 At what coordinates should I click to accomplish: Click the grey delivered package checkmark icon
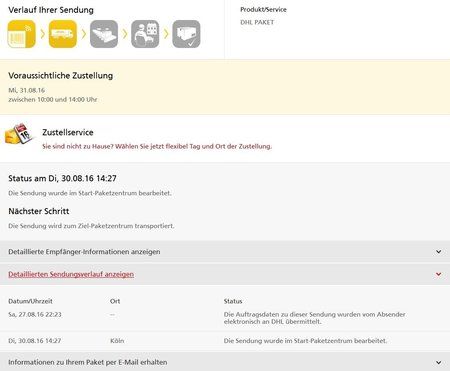186,34
